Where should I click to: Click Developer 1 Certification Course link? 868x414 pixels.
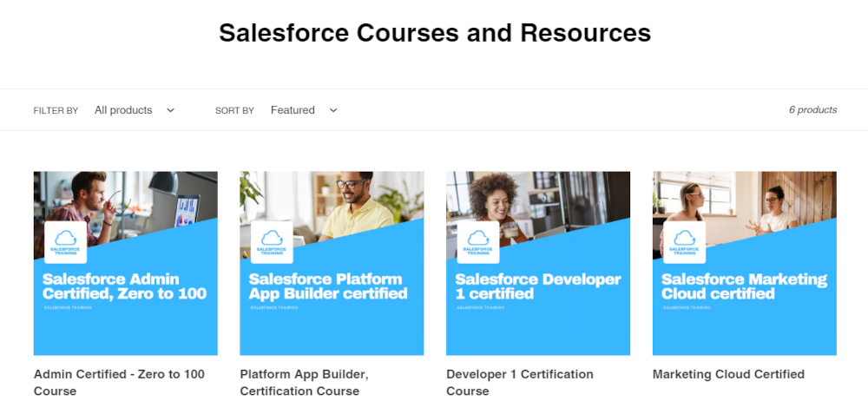point(520,383)
